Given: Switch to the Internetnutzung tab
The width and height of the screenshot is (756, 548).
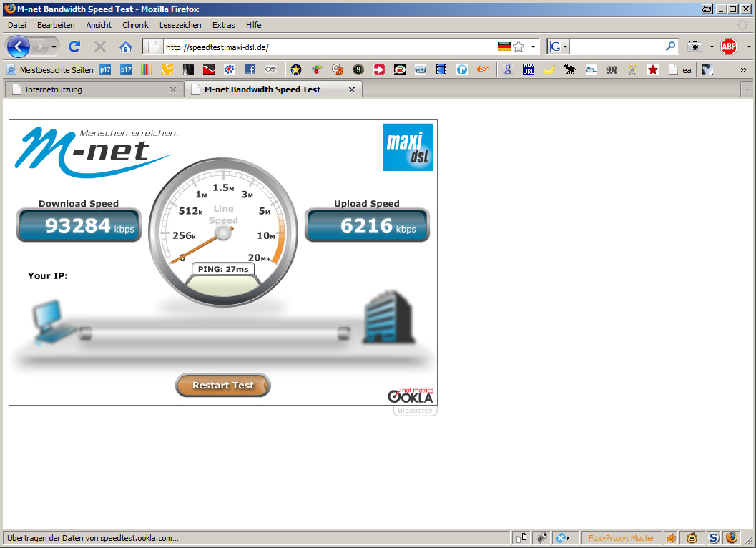Looking at the screenshot, I should pos(94,89).
